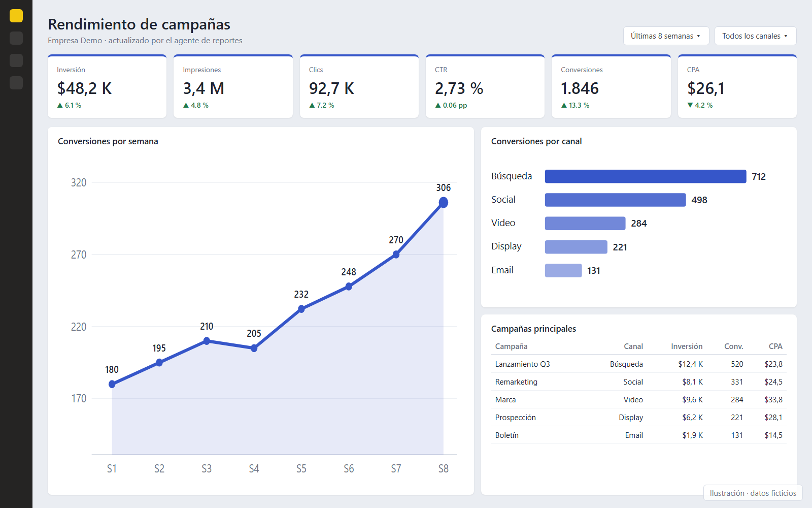
Task: Click the 'Campañas principales' table title
Action: coord(533,329)
